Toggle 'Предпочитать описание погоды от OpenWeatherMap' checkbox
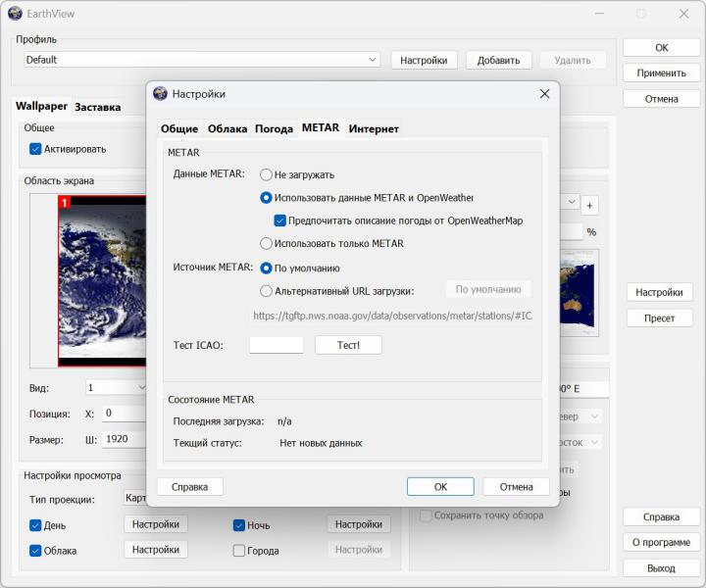 click(x=279, y=220)
